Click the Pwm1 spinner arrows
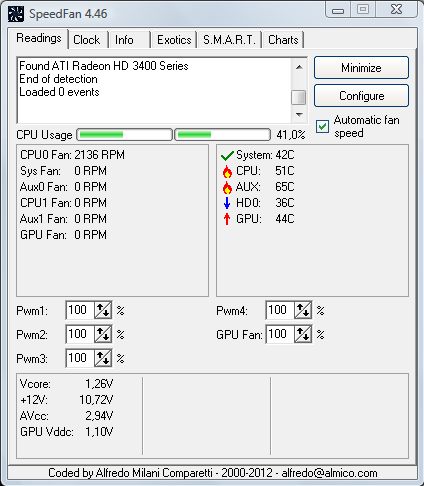Screen dimensions: 424x486 [x=103, y=310]
